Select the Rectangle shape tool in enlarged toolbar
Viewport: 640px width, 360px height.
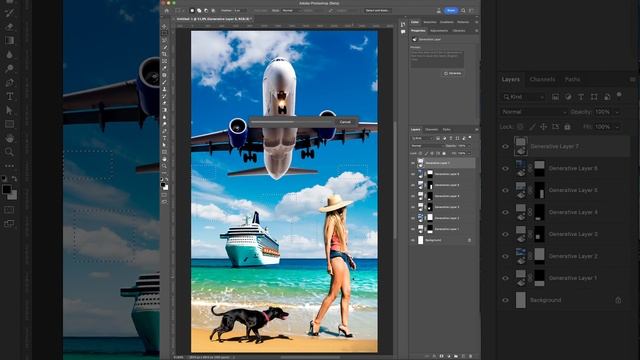9,124
